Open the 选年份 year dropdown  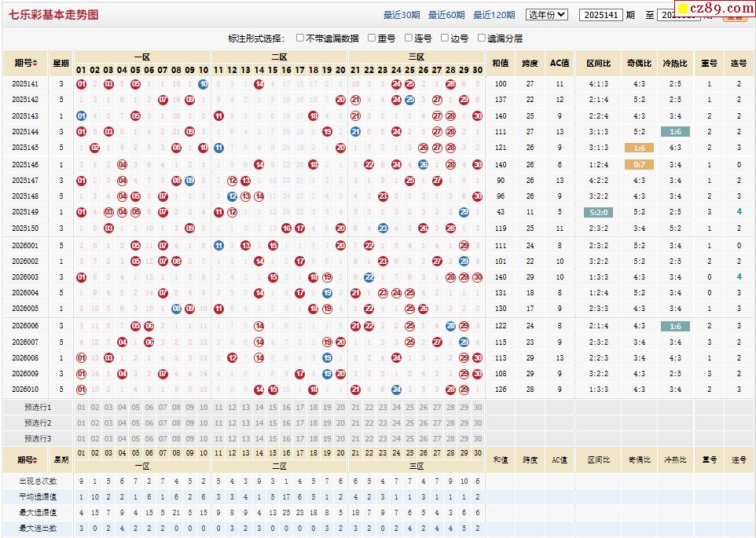[547, 14]
